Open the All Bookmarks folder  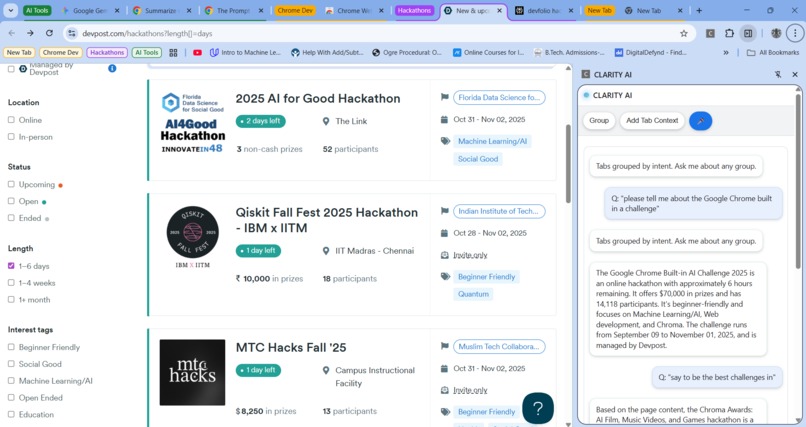(773, 52)
